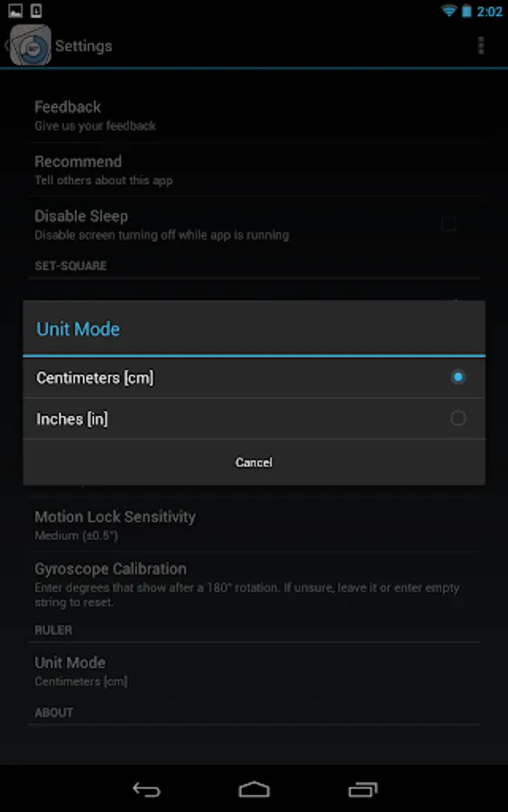508x812 pixels.
Task: Tap the Android back navigation button
Action: tap(146, 789)
